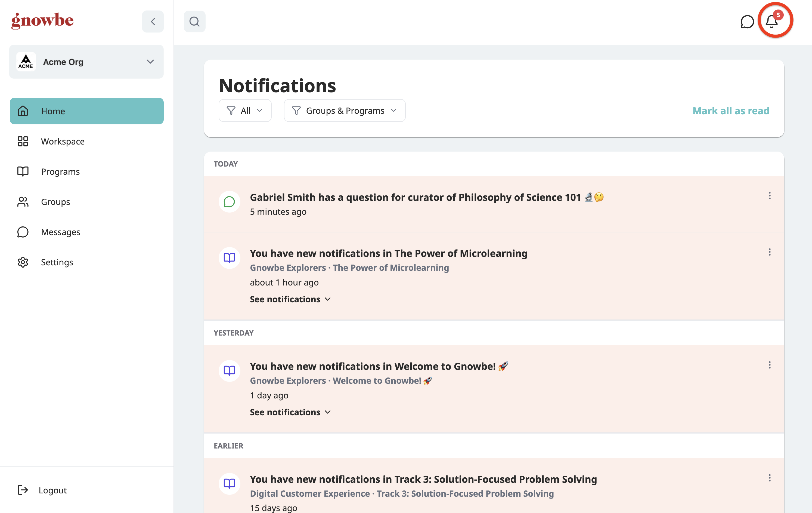The image size is (812, 513).
Task: Click the '1 day ago' timestamp
Action: click(x=269, y=395)
